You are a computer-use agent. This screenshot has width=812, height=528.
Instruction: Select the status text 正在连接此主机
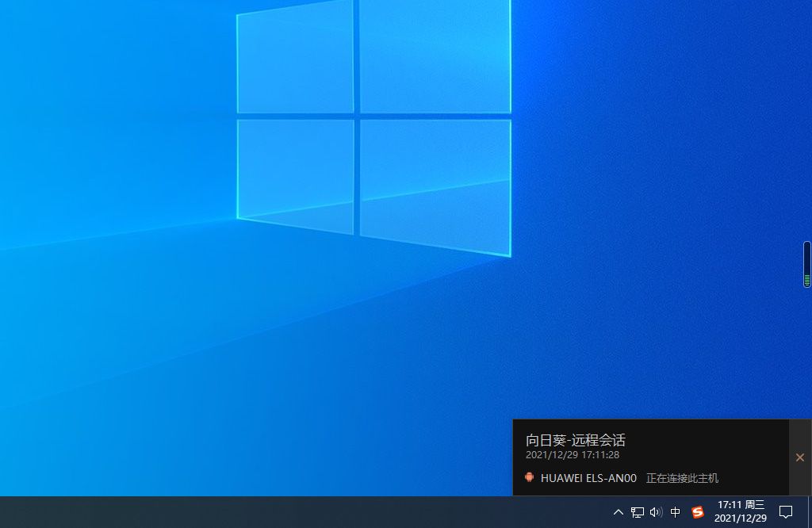point(682,478)
